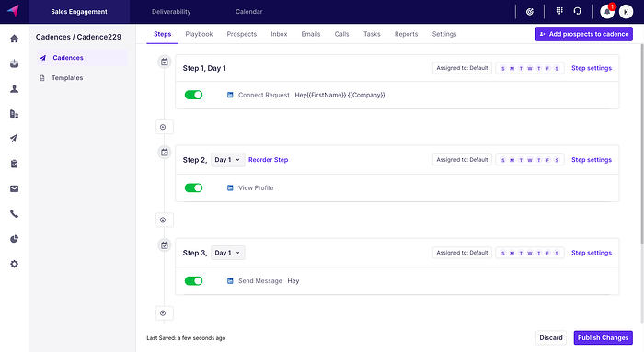Switch to the Playbook tab

pos(199,34)
